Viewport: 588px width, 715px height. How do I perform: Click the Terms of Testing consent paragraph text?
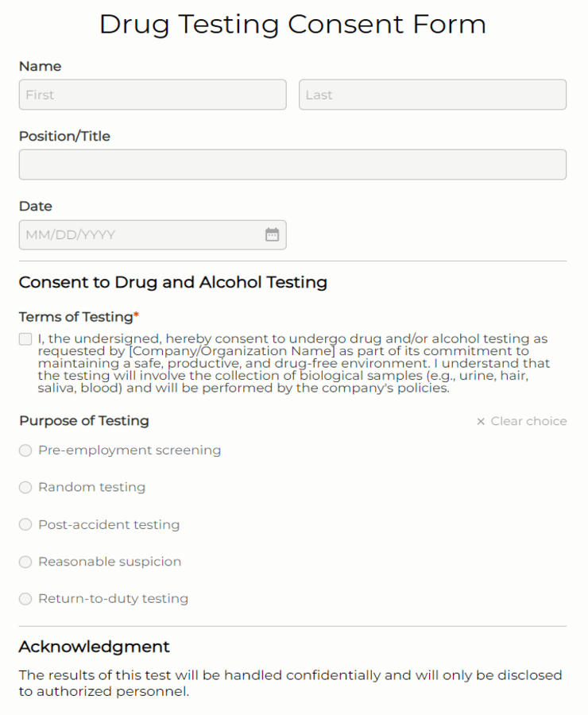click(x=294, y=363)
